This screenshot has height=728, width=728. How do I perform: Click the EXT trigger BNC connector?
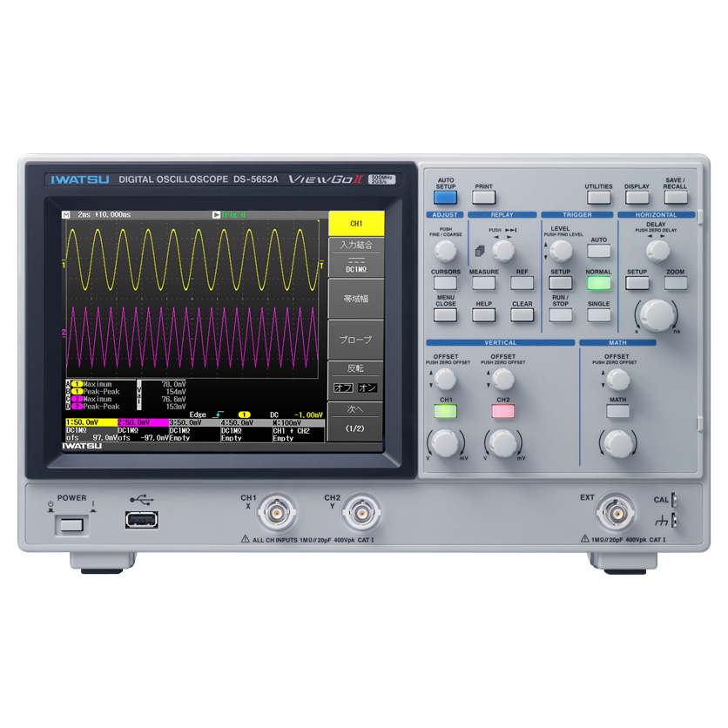coord(617,513)
